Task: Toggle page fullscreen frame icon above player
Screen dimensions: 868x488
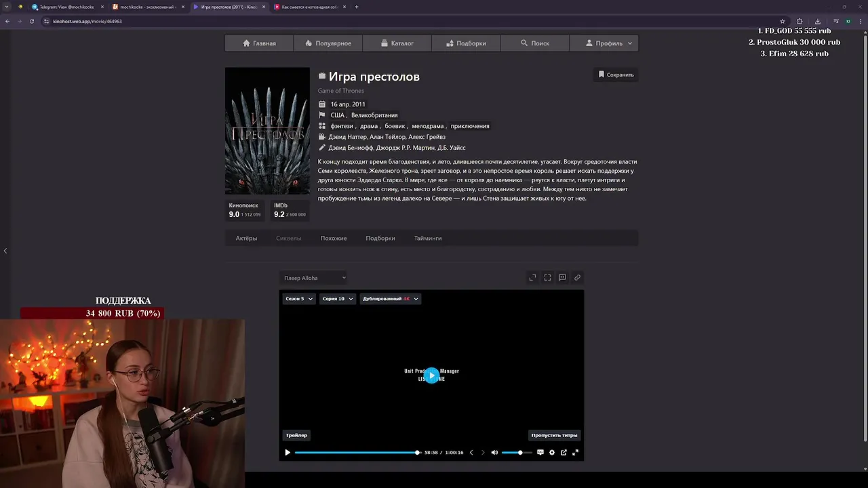Action: (x=547, y=277)
